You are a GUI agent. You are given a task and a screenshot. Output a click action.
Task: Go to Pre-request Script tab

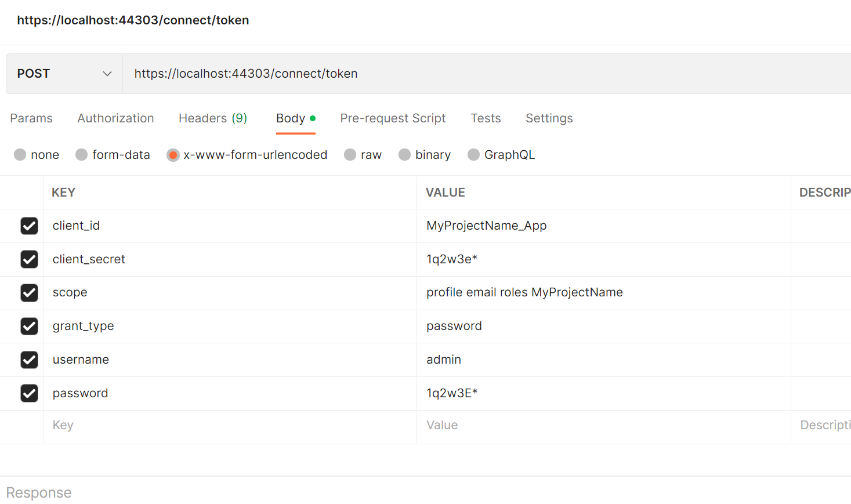[393, 118]
